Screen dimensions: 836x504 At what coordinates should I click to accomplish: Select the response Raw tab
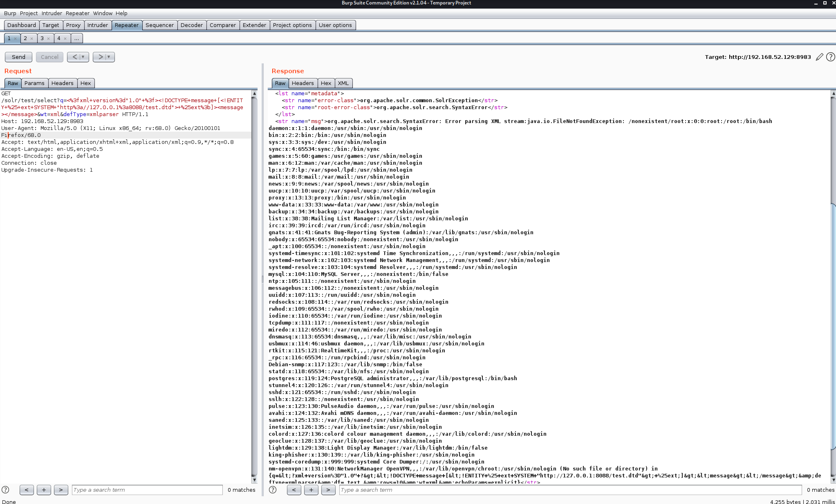click(x=280, y=83)
